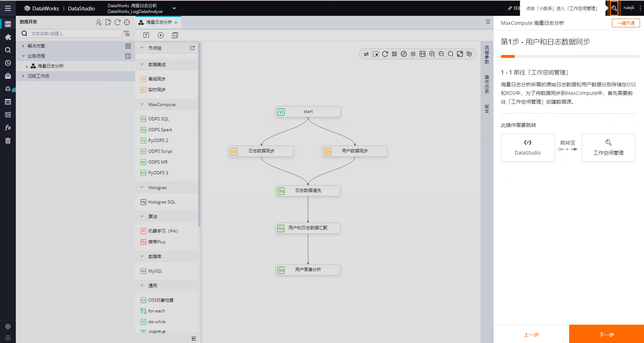This screenshot has width=644, height=343.
Task: Open the 版本 side tab
Action: (x=487, y=109)
